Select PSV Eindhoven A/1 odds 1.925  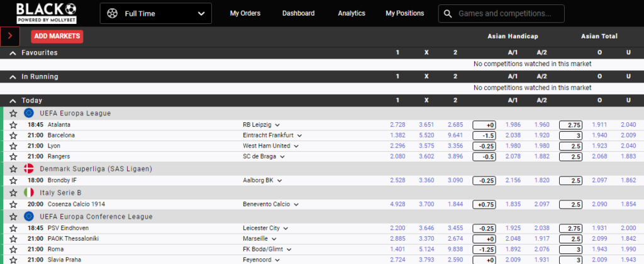(x=513, y=228)
